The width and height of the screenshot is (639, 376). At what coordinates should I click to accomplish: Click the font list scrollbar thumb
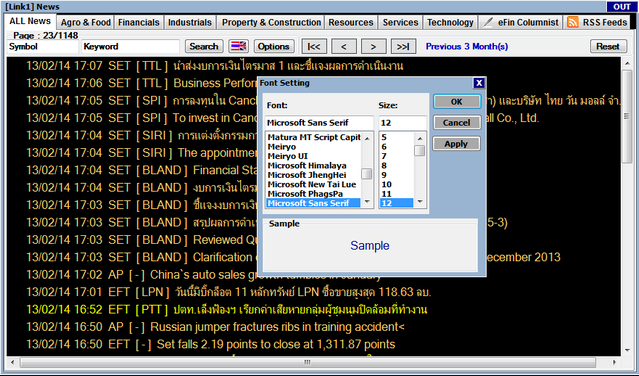(367, 174)
